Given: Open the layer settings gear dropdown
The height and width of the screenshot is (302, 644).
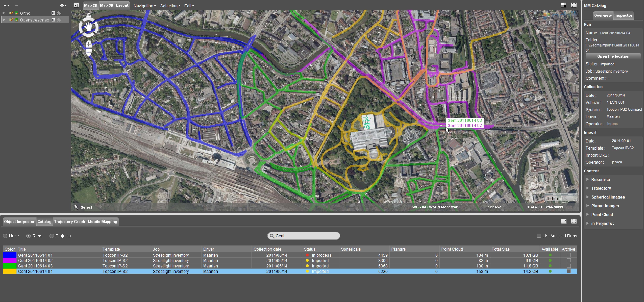Looking at the screenshot, I should (63, 5).
